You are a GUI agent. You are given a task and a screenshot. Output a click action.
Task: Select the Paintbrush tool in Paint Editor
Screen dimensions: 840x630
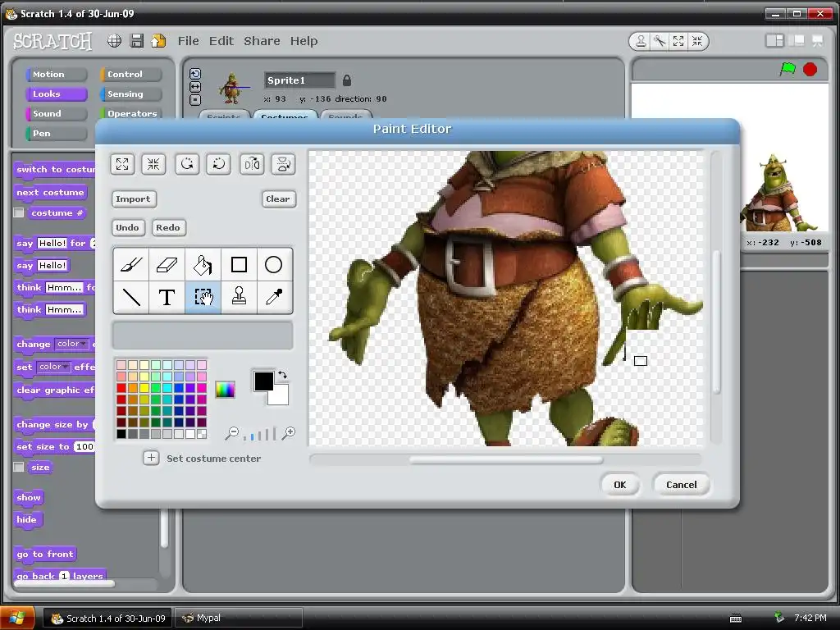click(131, 265)
